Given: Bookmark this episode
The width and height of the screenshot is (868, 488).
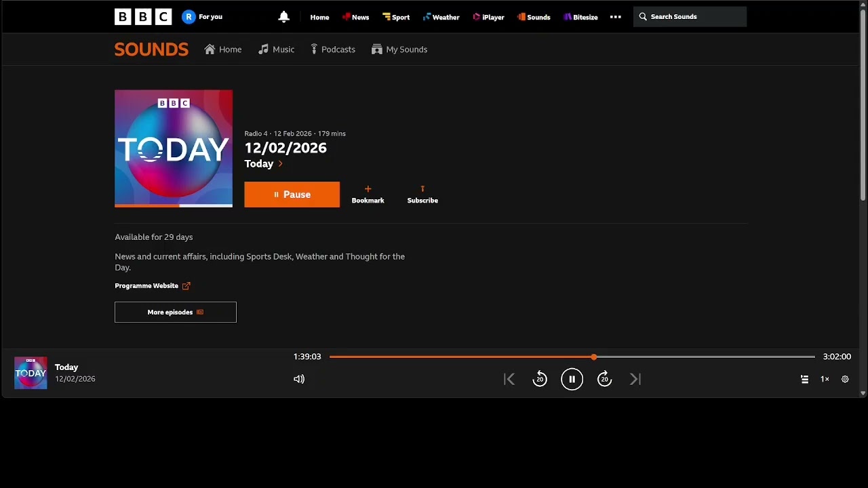Looking at the screenshot, I should point(368,195).
